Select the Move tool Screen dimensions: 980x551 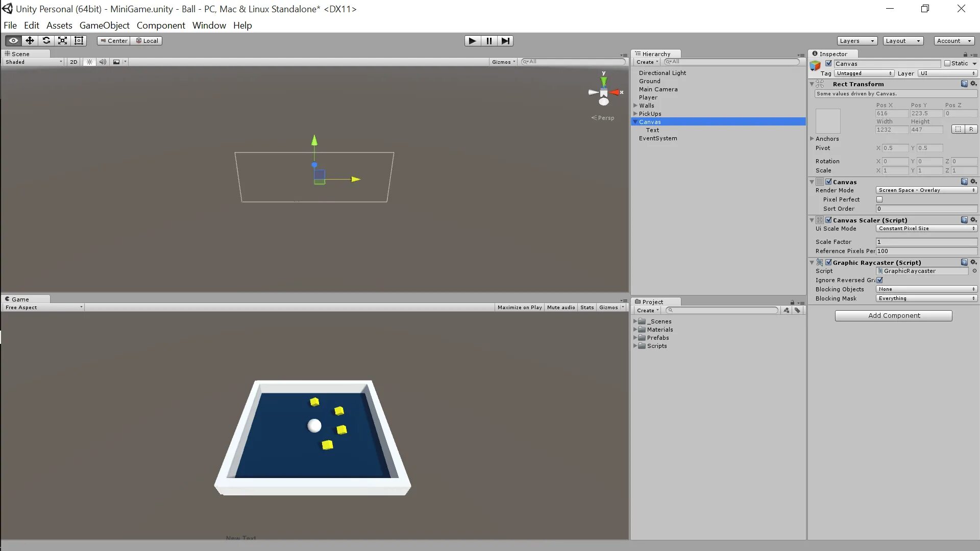[30, 41]
